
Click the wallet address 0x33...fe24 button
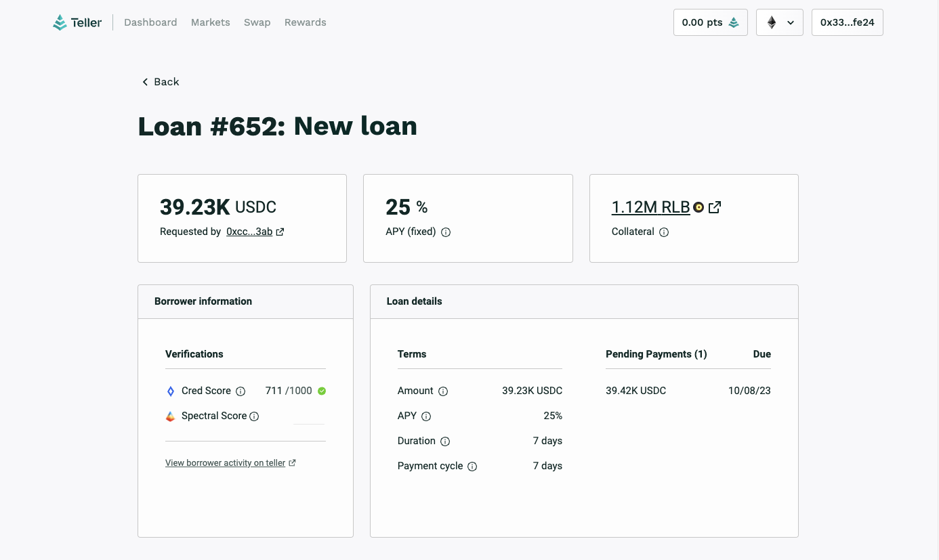(x=847, y=22)
